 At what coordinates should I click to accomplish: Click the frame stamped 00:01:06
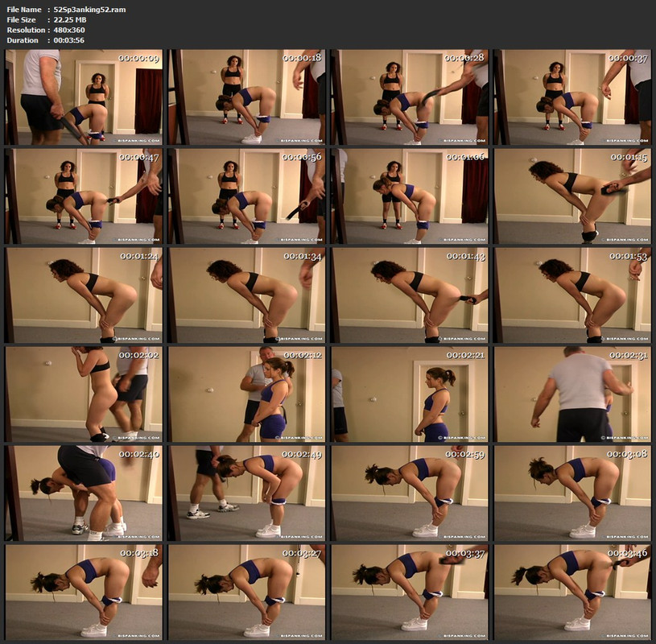pyautogui.click(x=410, y=196)
